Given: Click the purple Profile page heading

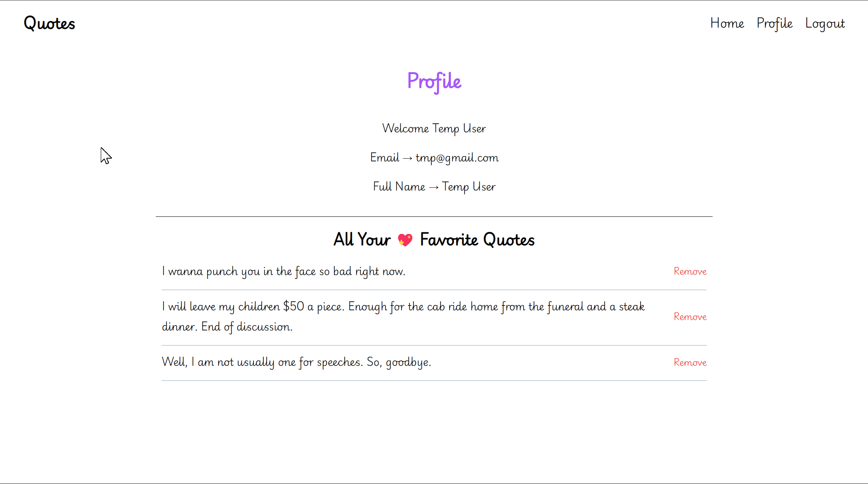Looking at the screenshot, I should pyautogui.click(x=434, y=81).
